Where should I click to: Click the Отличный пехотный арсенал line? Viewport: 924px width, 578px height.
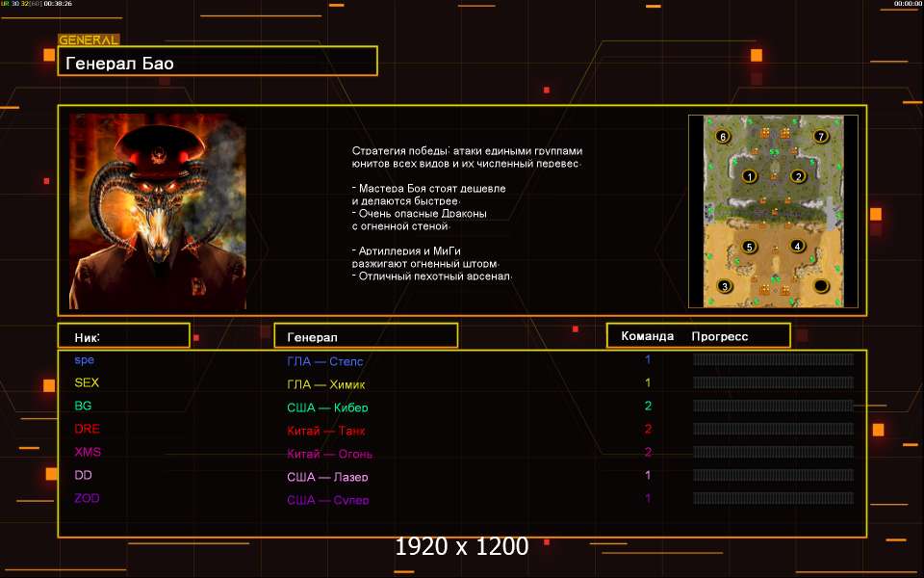pyautogui.click(x=432, y=276)
